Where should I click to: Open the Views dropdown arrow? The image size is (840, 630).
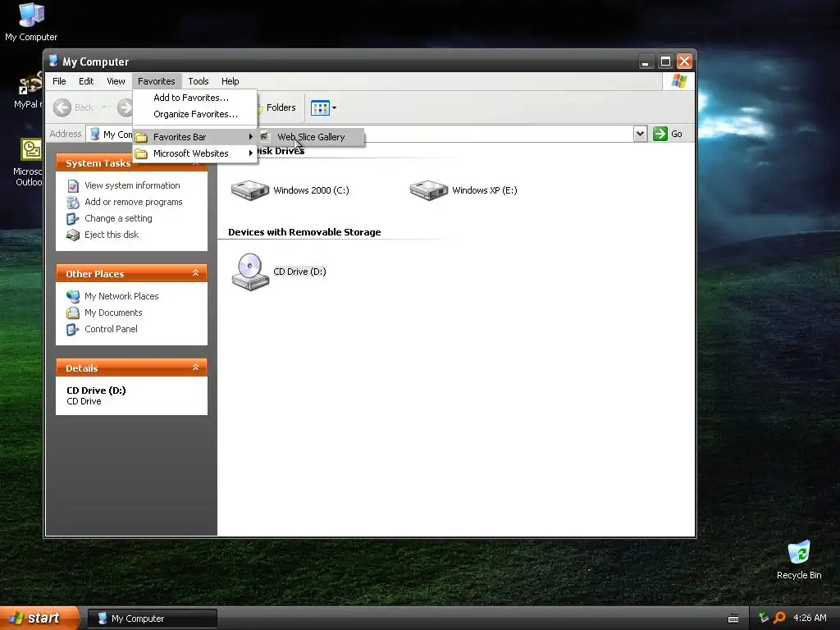335,107
